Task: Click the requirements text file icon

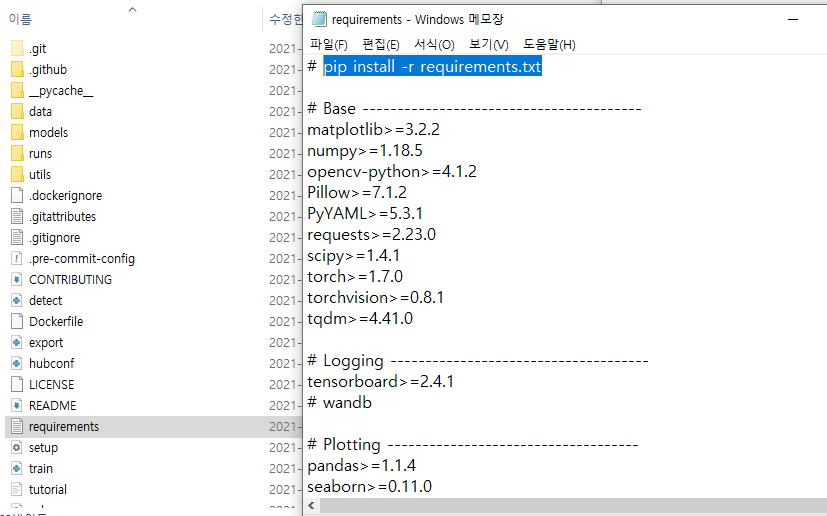Action: [17, 426]
